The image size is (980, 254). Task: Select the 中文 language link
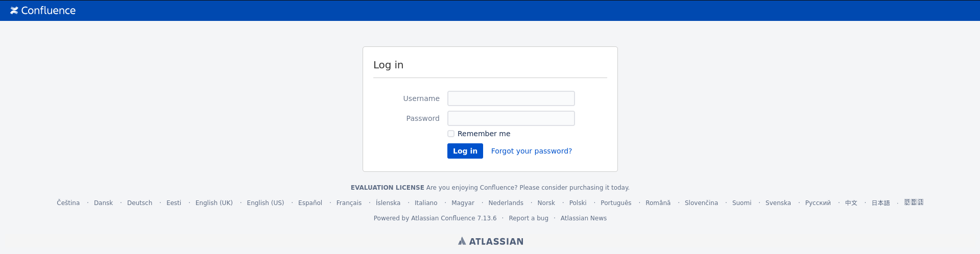tap(851, 203)
